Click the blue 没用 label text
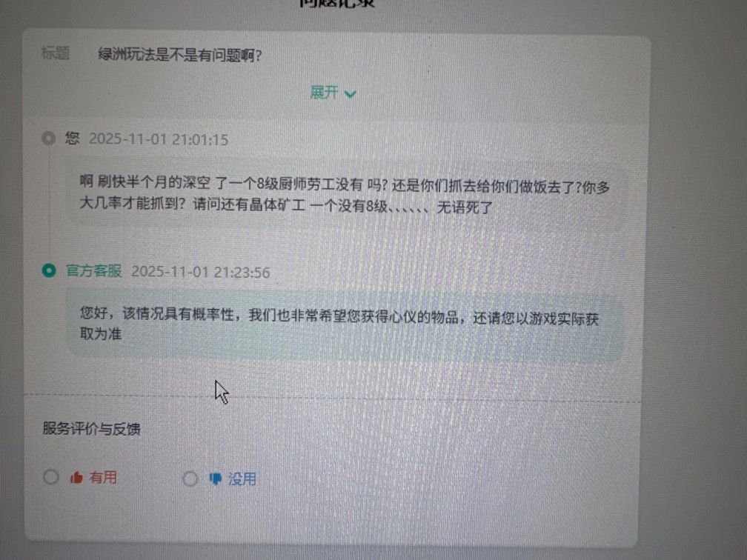The height and width of the screenshot is (560, 747). [242, 479]
